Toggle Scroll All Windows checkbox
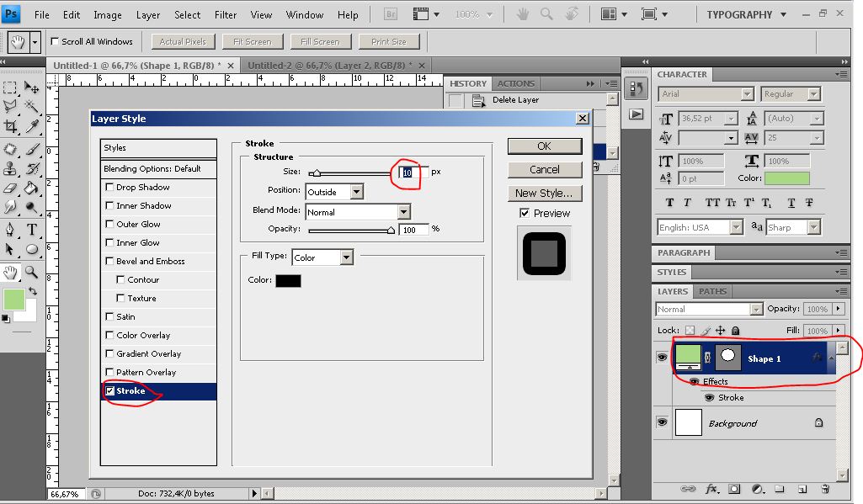Image resolution: width=863 pixels, height=504 pixels. pyautogui.click(x=55, y=41)
